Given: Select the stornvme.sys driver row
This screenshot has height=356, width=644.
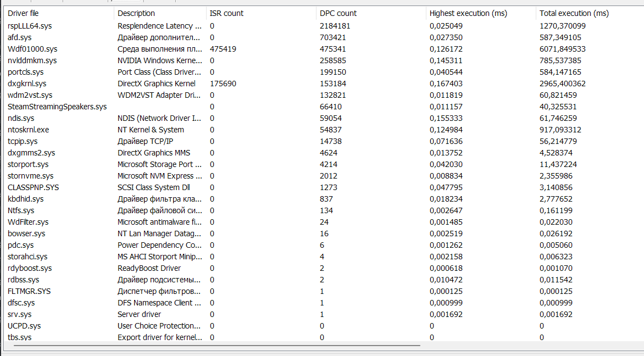Looking at the screenshot, I should 324,176.
